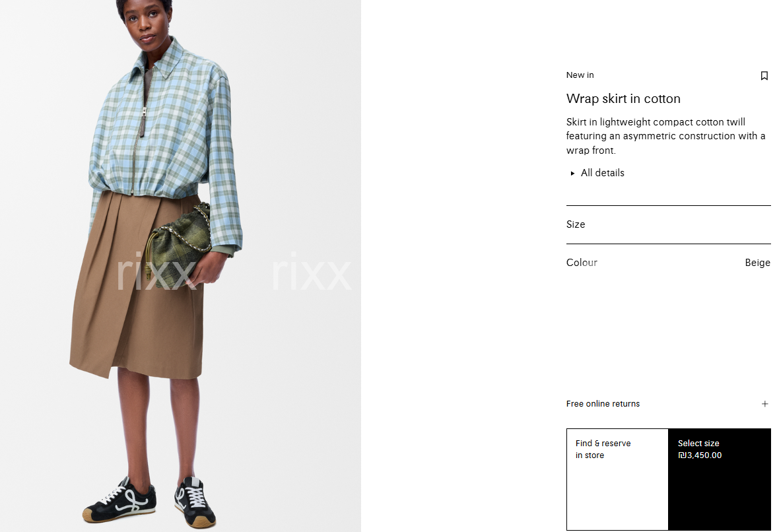Save the wrap skirt with the bookmark icon
Image resolution: width=777 pixels, height=532 pixels.
pyautogui.click(x=764, y=76)
